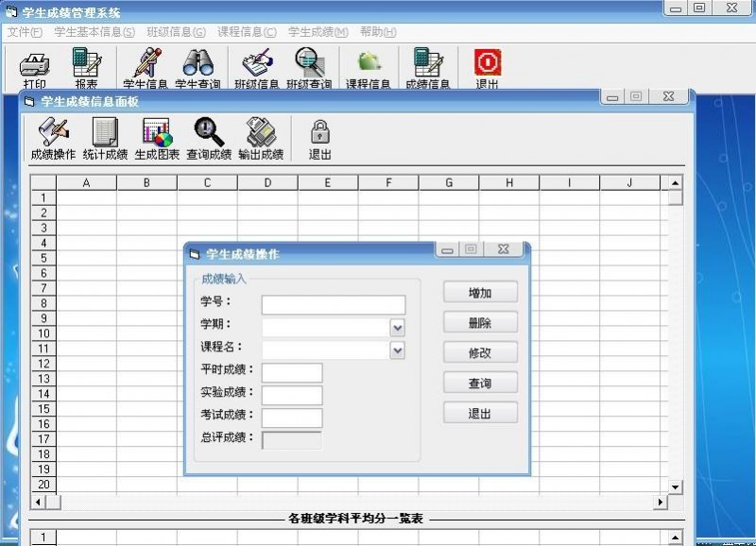Click the 学号 input field
756x546 pixels.
coord(333,305)
